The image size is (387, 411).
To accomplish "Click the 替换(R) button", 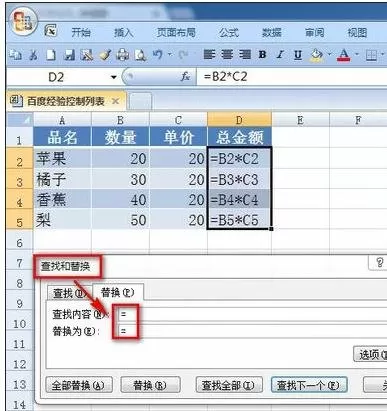I will pyautogui.click(x=150, y=385).
